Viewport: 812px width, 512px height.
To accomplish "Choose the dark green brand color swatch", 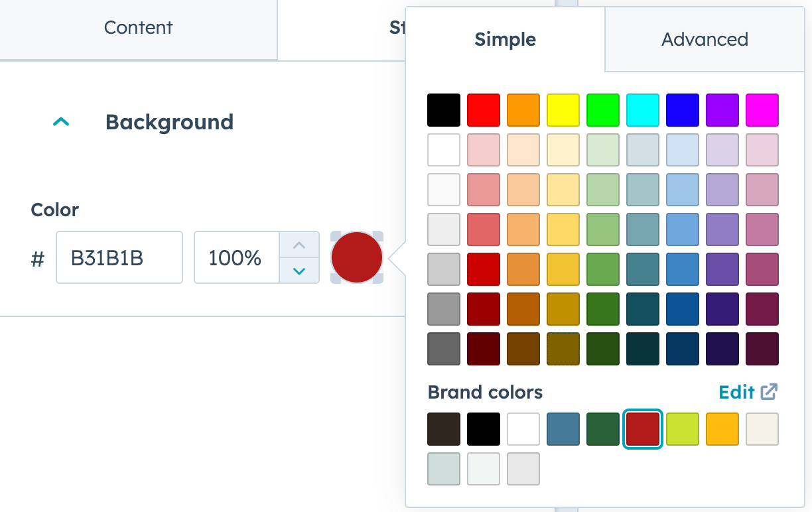I will pyautogui.click(x=603, y=429).
